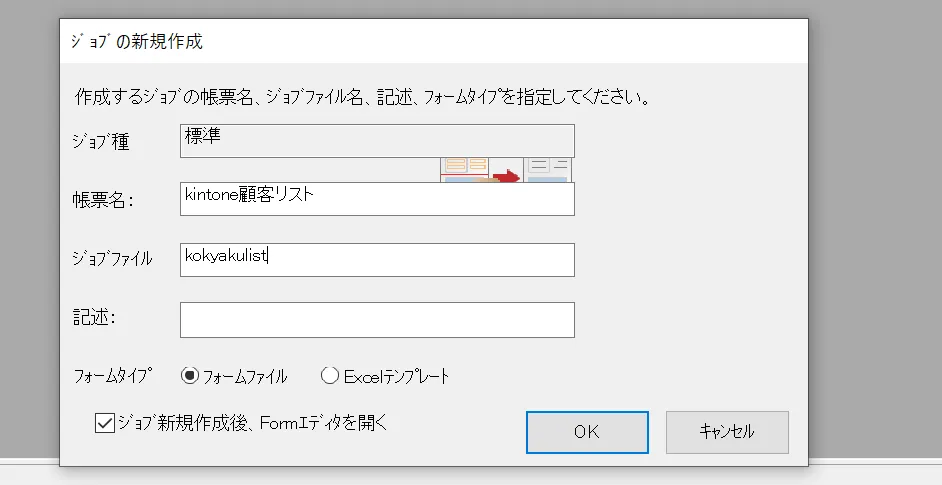Click the ジョブ種 label
Screen dimensions: 942x485
[x=101, y=142]
